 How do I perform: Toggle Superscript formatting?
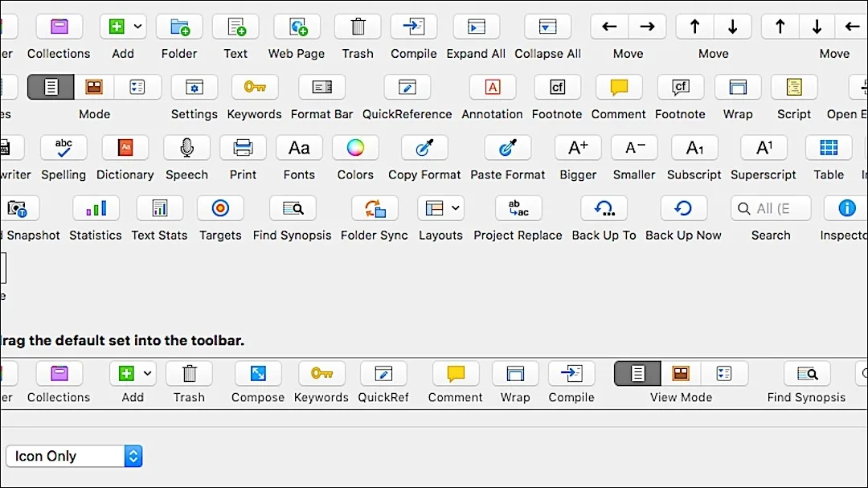click(763, 147)
